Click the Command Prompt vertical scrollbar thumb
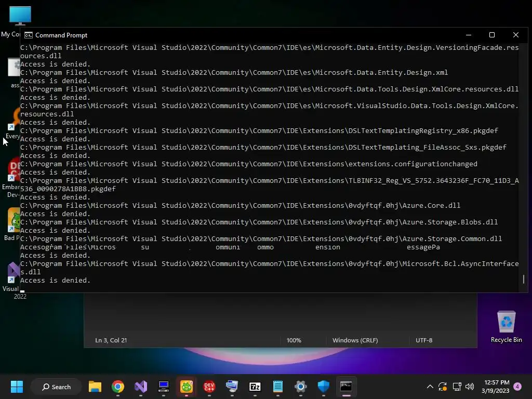 click(524, 279)
